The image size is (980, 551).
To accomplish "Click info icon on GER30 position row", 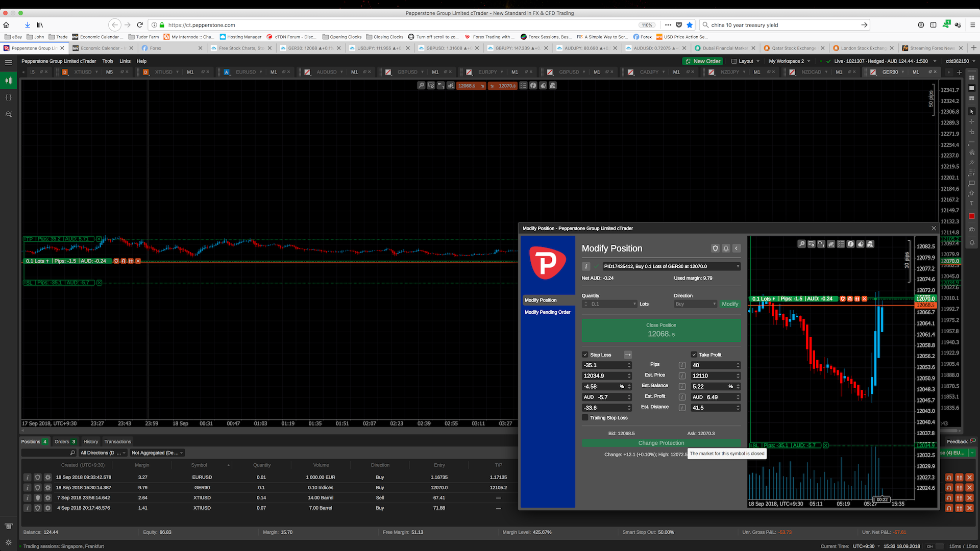I will pyautogui.click(x=28, y=488).
